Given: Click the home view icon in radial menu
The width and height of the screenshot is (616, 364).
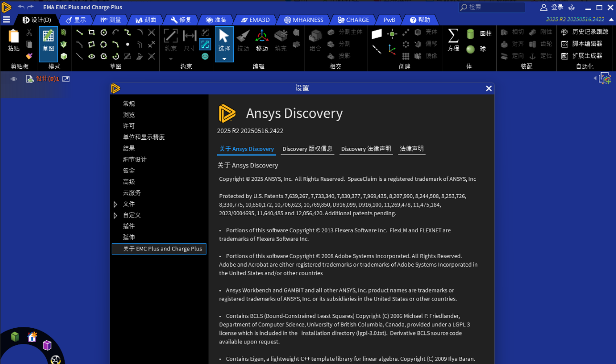Looking at the screenshot, I should [x=32, y=337].
